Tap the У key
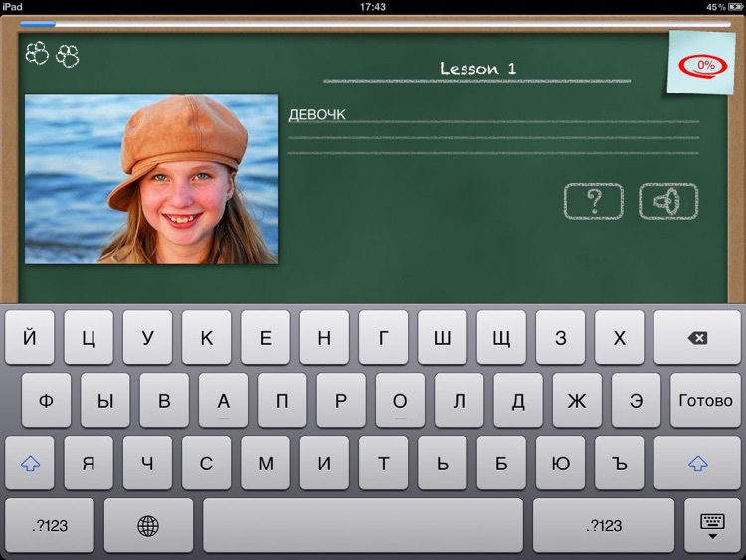746x560 pixels. 147,338
